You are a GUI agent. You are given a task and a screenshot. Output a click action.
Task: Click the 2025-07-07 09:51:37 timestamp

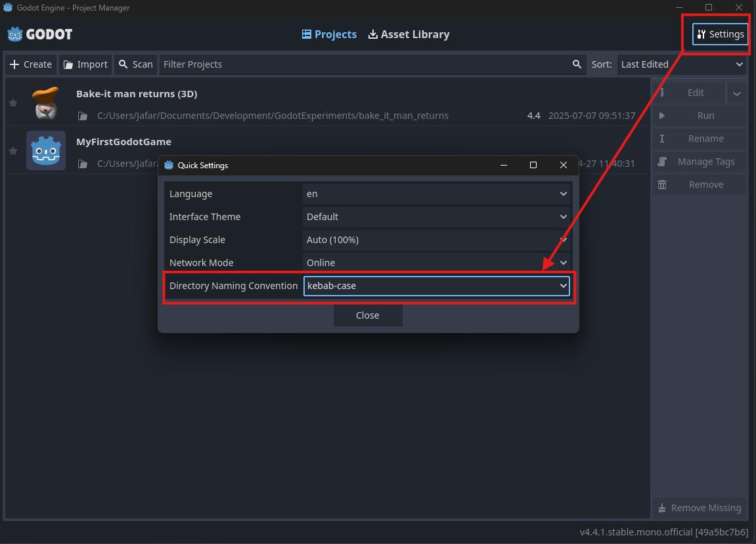[x=592, y=116]
